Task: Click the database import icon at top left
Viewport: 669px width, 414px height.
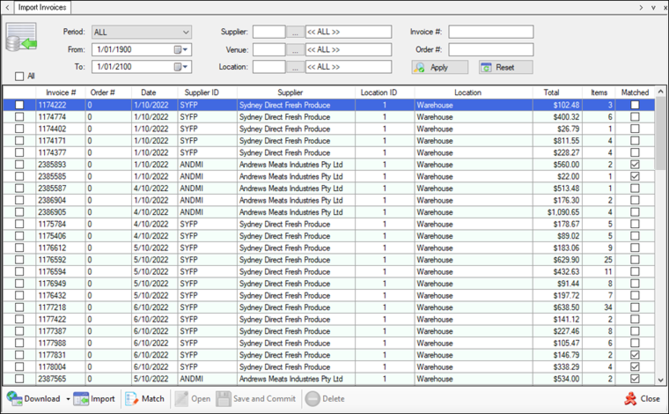Action: pos(21,37)
